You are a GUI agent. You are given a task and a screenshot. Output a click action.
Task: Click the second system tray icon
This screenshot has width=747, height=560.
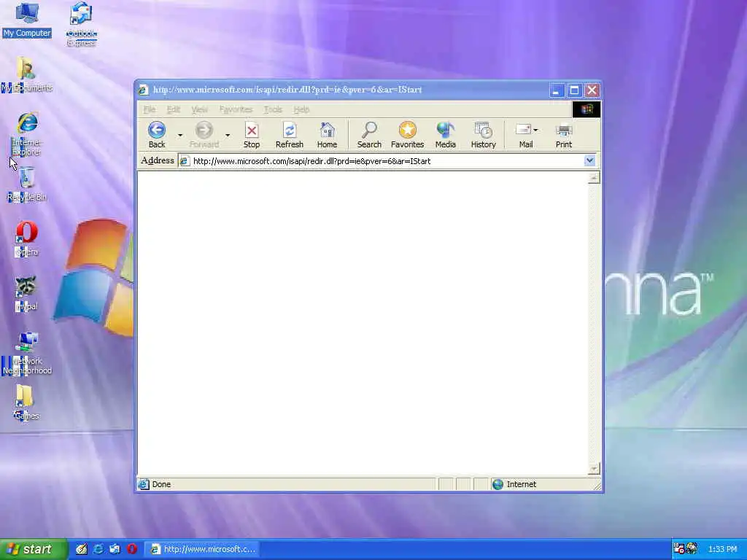692,548
